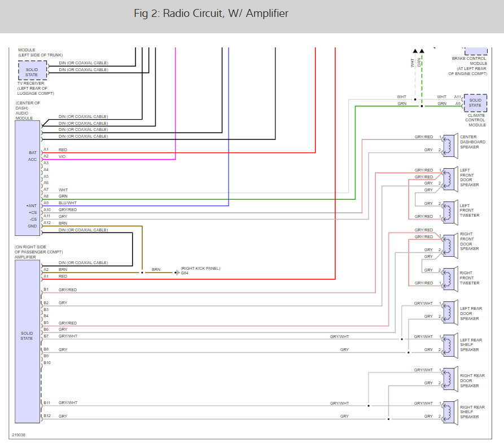Viewport: 504px width, 447px height.
Task: Click 'RIGHT REAR SHELF SPEAKER' label
Action: point(472,412)
